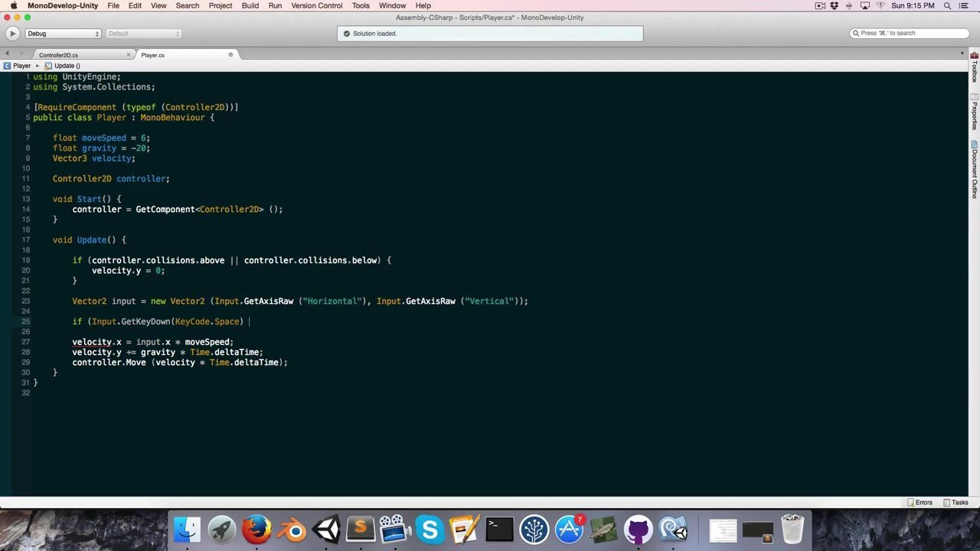Viewport: 980px width, 551px height.
Task: Open the Trash in the Dock
Action: (792, 530)
